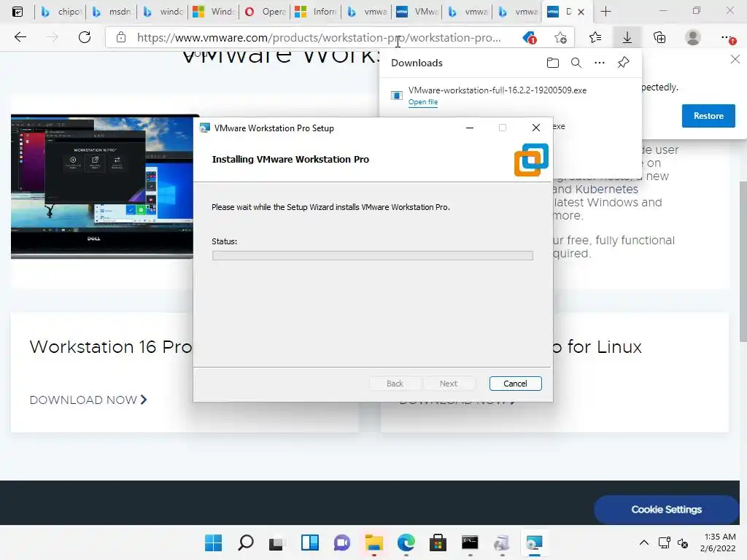Open Cookie Settings
This screenshot has height=560, width=747.
[x=666, y=510]
